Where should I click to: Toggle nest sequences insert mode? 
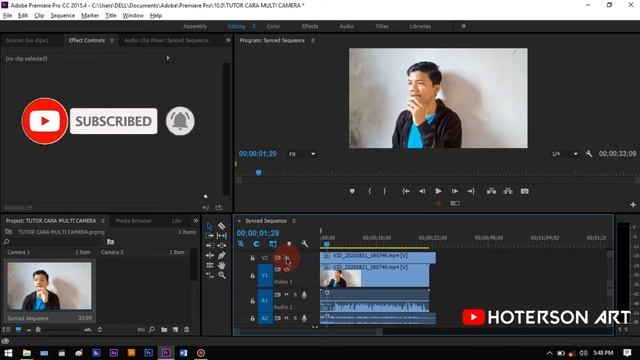241,244
